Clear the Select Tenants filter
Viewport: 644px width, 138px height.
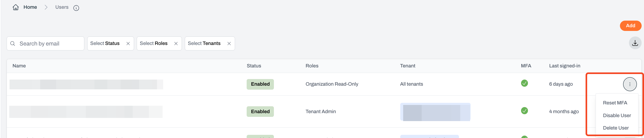(229, 44)
